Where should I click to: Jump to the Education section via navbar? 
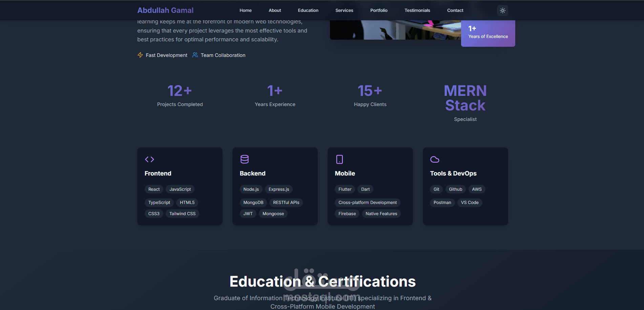(308, 11)
